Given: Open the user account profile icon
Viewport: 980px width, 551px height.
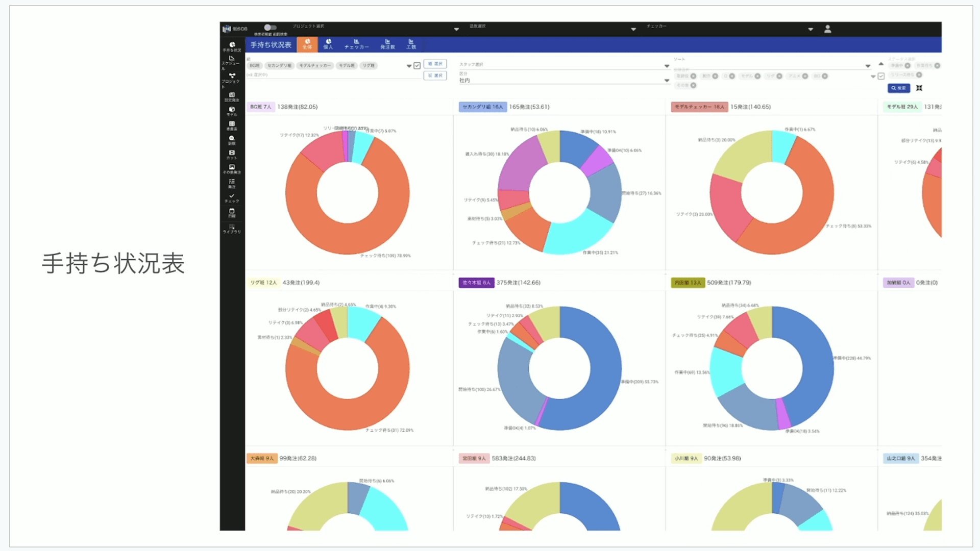Looking at the screenshot, I should click(827, 29).
